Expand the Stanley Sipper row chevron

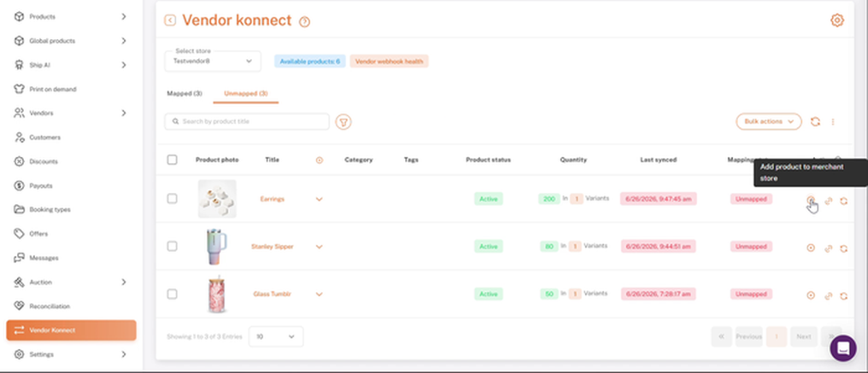(319, 247)
